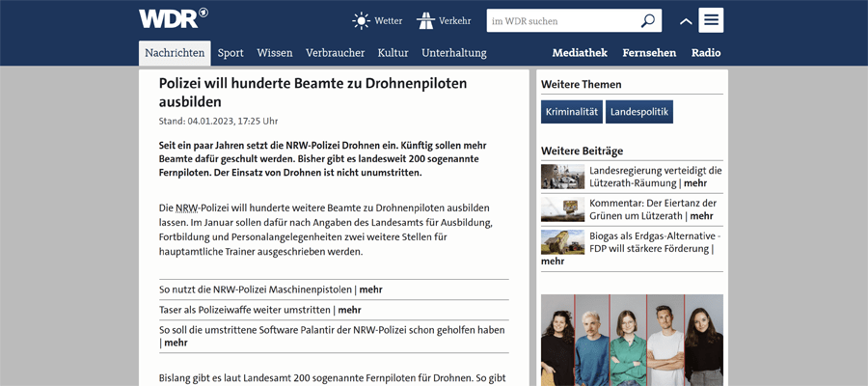868x386 pixels.
Task: Open 'So nutzt die NRW-Polizei Maschinenpistolen' link
Action: 271,289
